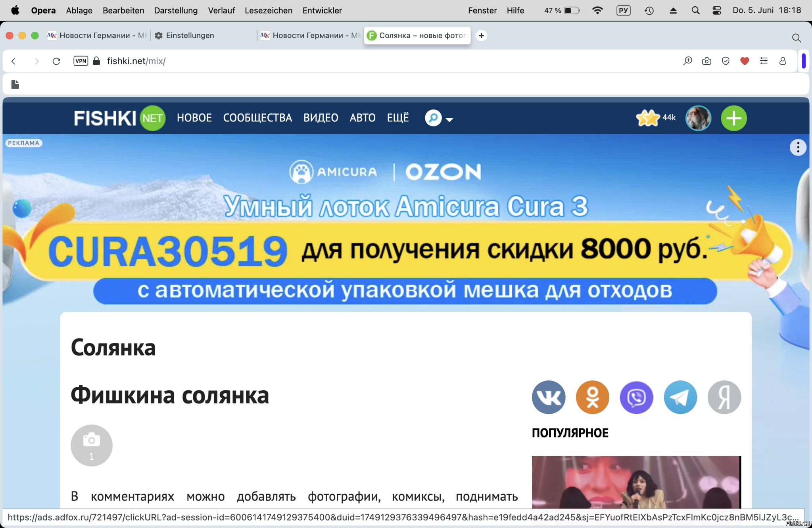The height and width of the screenshot is (528, 812).
Task: Switch the РУ keyboard input source
Action: click(x=623, y=10)
